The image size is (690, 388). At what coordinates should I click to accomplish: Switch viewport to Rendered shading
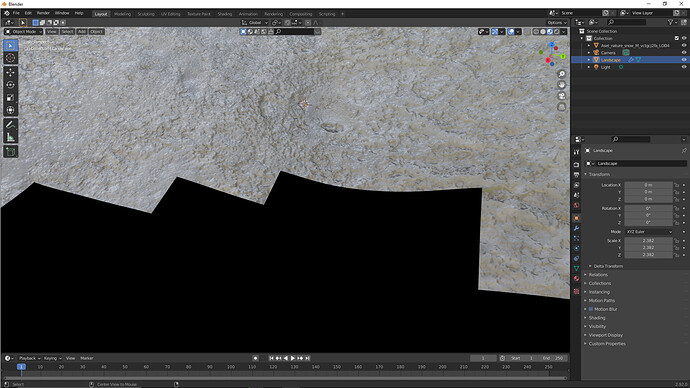(557, 32)
